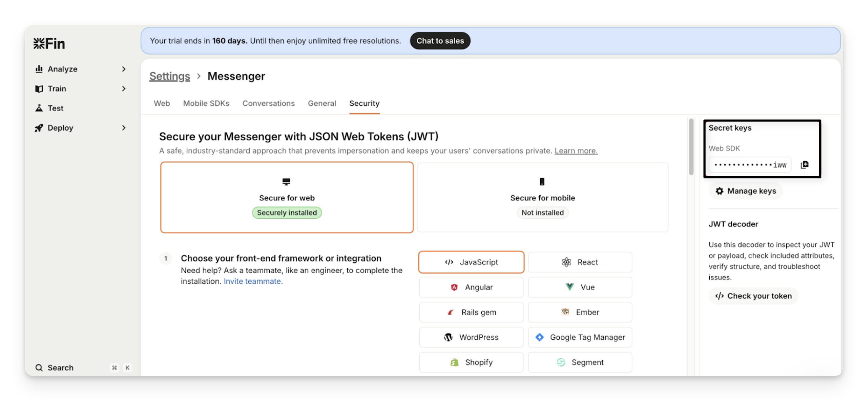
Task: Expand the Deploy section chevron
Action: tap(124, 128)
